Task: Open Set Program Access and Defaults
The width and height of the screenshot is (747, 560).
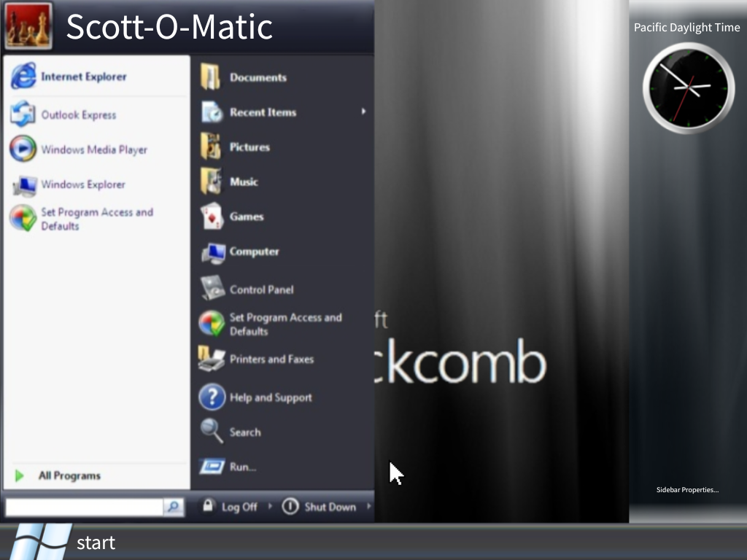Action: coord(285,324)
